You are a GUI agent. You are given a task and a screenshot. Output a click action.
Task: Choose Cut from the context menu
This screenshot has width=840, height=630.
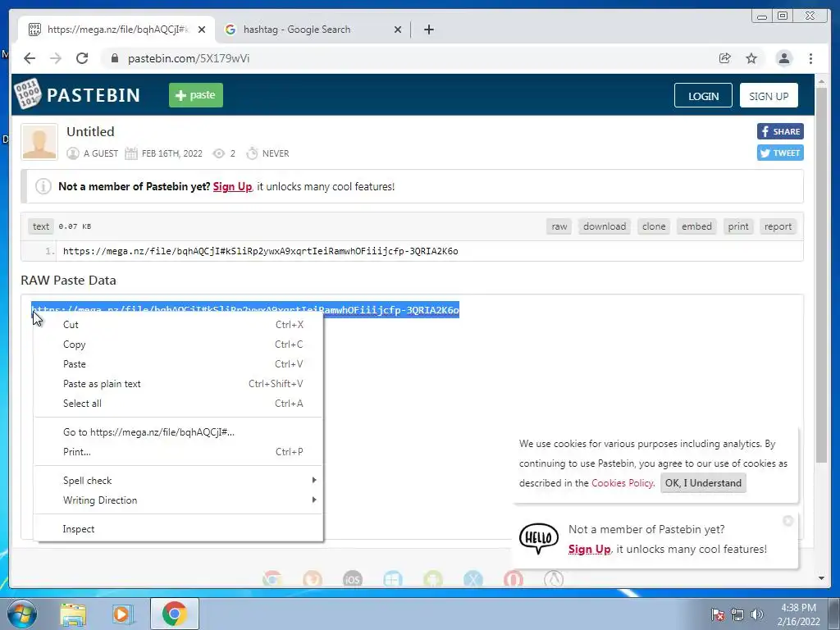click(x=178, y=325)
